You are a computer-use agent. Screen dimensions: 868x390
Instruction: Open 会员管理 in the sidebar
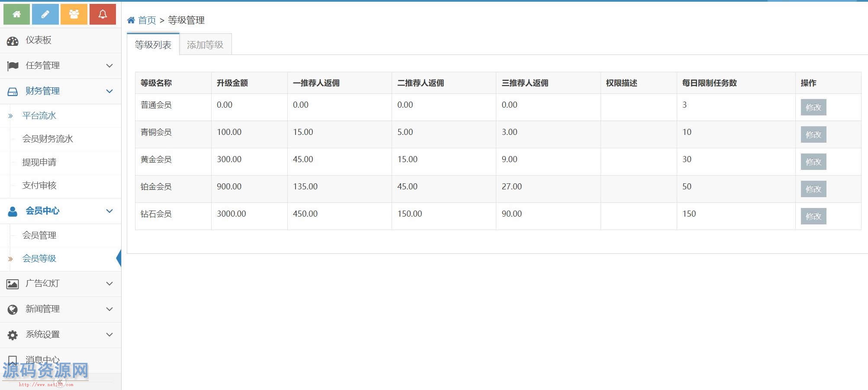pyautogui.click(x=39, y=235)
